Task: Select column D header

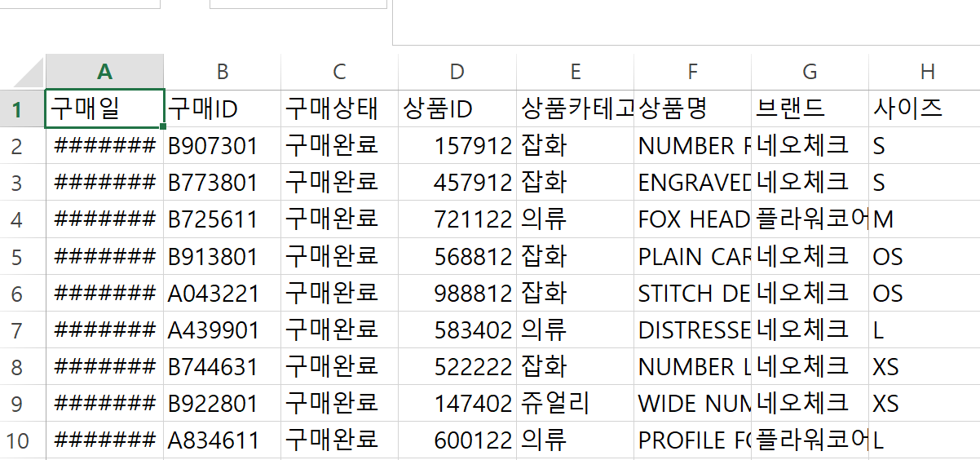Action: pyautogui.click(x=457, y=72)
